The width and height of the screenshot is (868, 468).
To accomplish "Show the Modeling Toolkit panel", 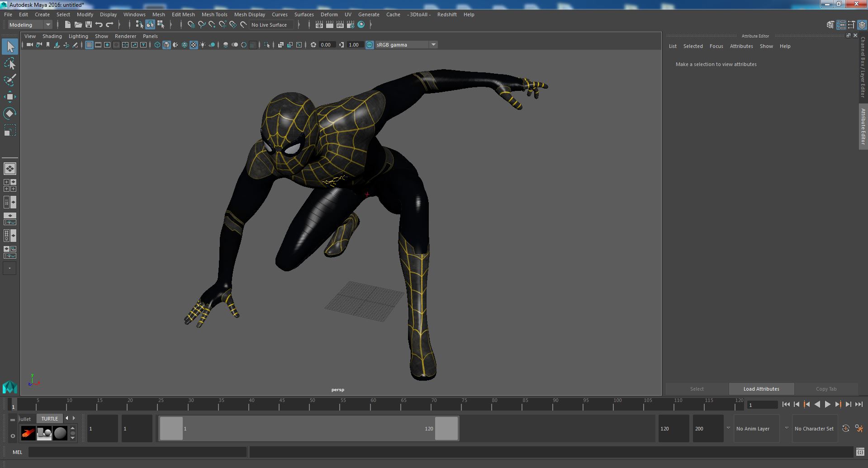I will coord(830,25).
